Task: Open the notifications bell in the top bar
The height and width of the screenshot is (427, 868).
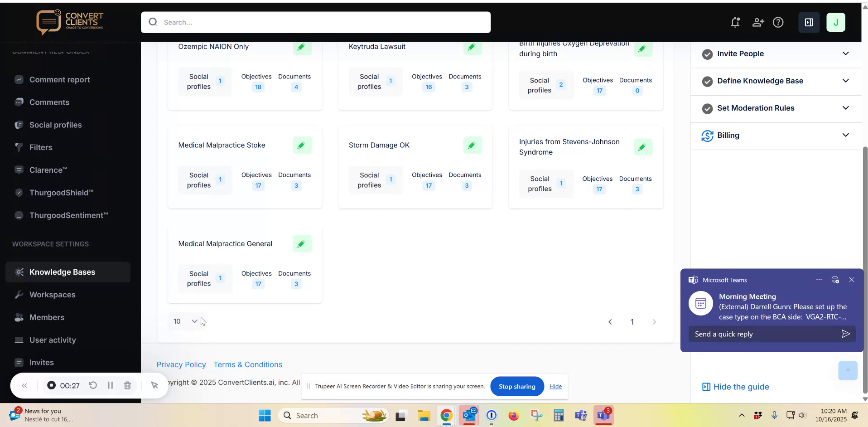Action: point(735,22)
